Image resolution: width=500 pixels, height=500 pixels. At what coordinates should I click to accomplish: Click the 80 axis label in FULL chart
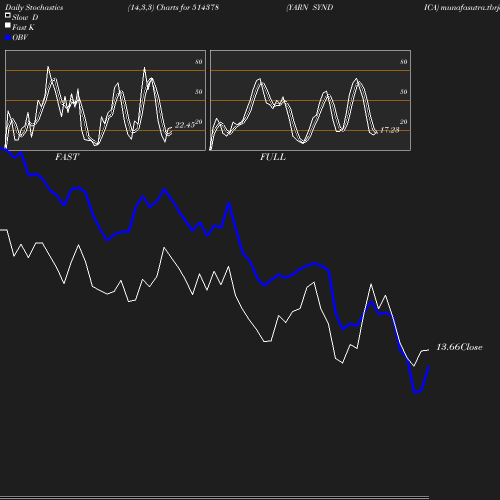pos(404,62)
